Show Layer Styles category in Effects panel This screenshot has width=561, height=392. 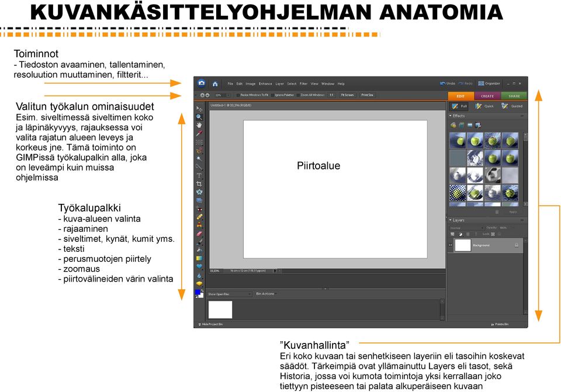462,125
